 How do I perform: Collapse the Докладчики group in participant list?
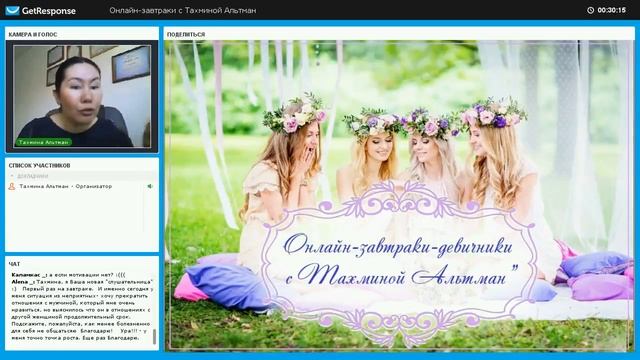pos(12,176)
